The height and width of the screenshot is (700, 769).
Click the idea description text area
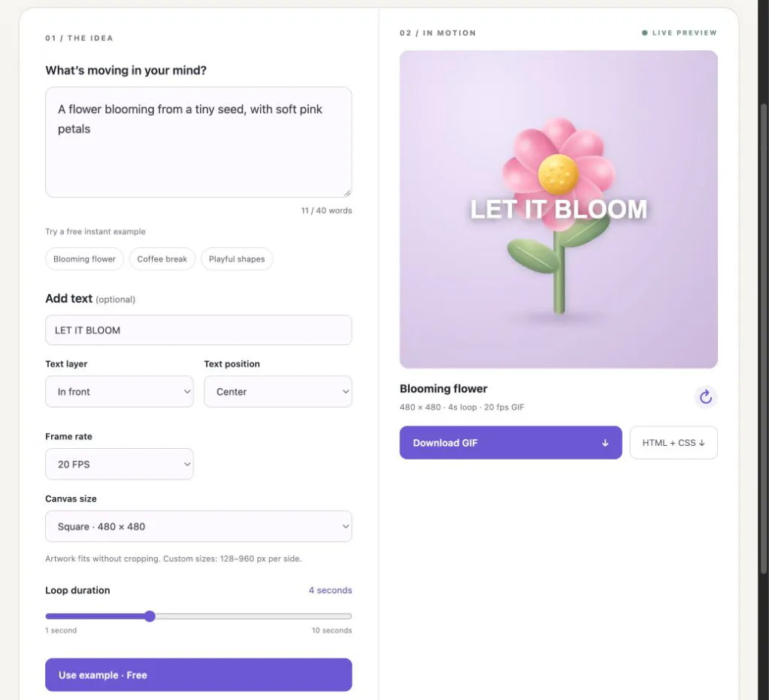[x=198, y=142]
